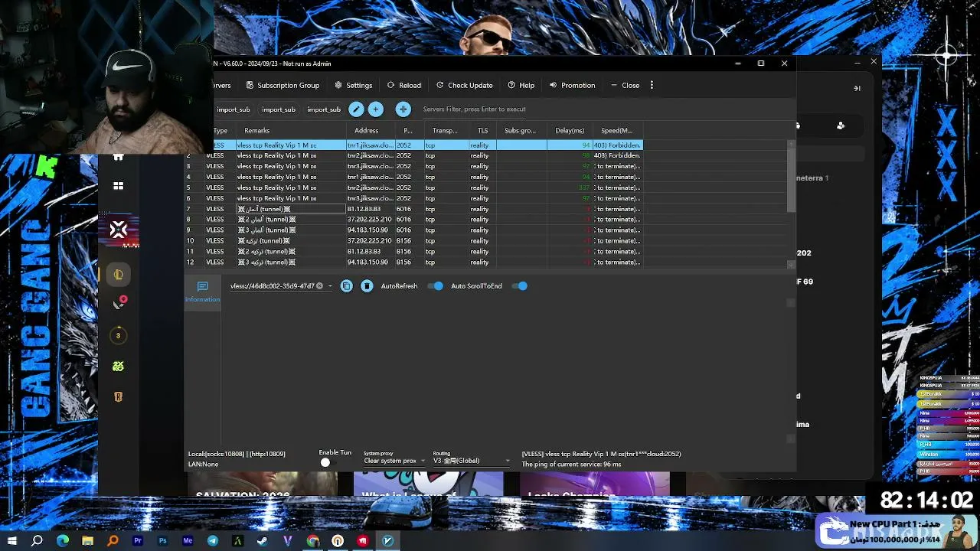Toggle the AutoRefresh switch

[436, 286]
